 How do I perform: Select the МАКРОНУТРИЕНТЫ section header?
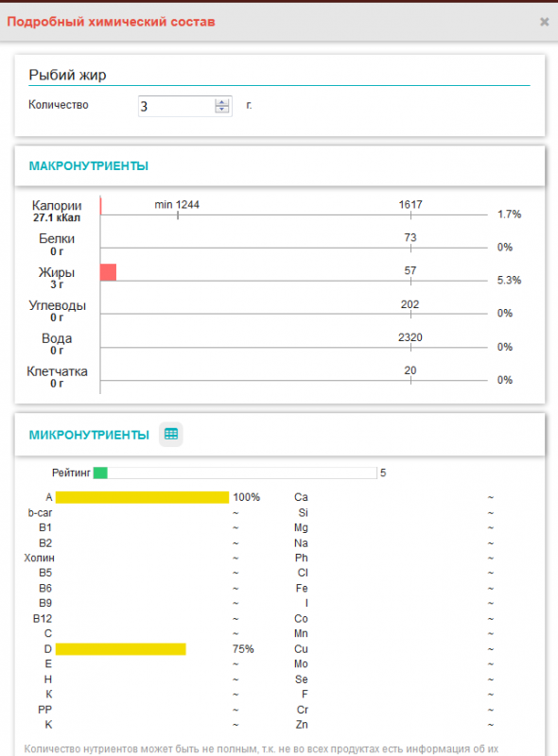[x=88, y=166]
